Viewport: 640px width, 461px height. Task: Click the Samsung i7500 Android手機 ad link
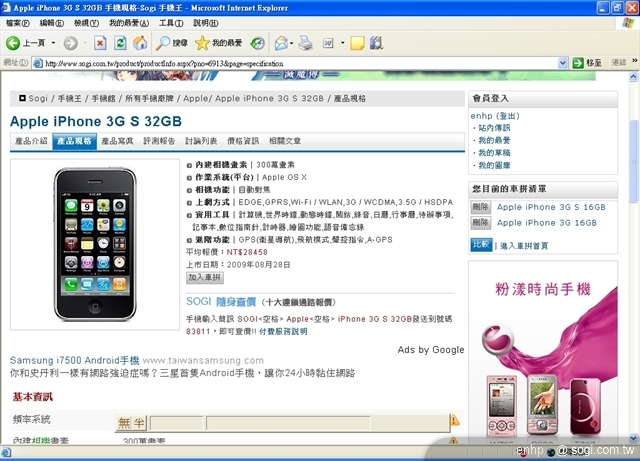74,361
